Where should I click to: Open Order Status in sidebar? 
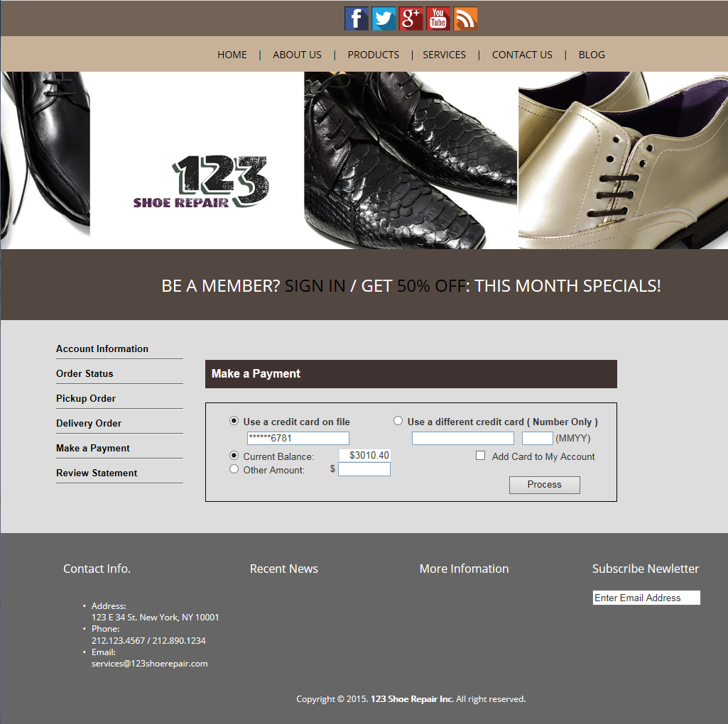pos(85,373)
